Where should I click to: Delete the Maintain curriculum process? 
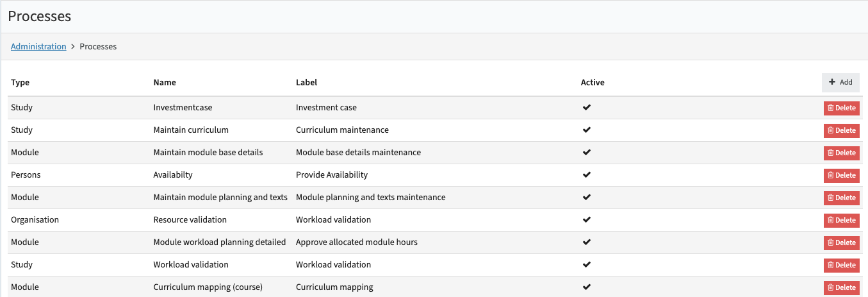point(842,130)
